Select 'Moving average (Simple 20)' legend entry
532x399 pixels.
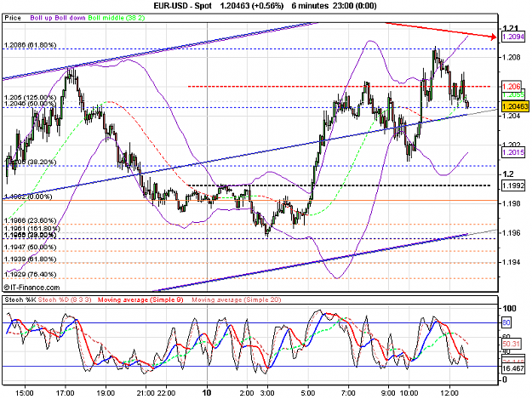point(237,299)
